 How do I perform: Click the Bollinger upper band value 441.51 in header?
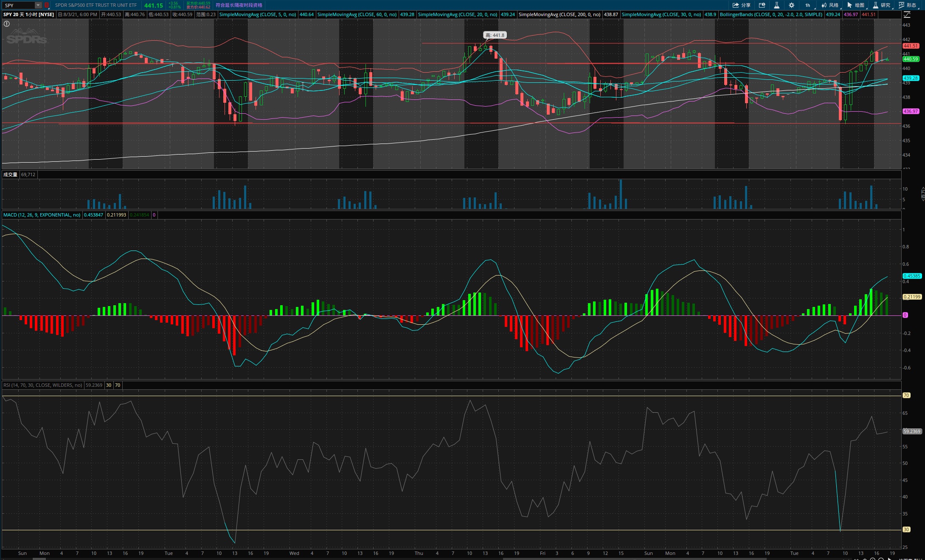click(869, 14)
